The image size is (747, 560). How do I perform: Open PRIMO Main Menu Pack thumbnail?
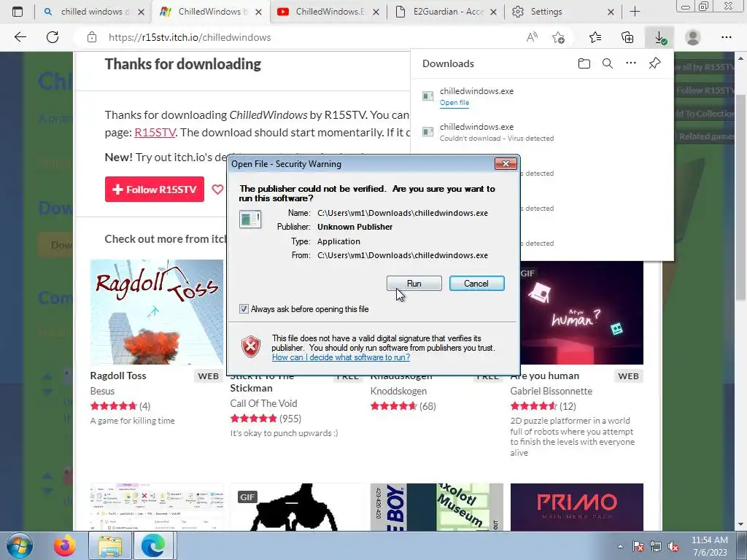[x=576, y=507]
